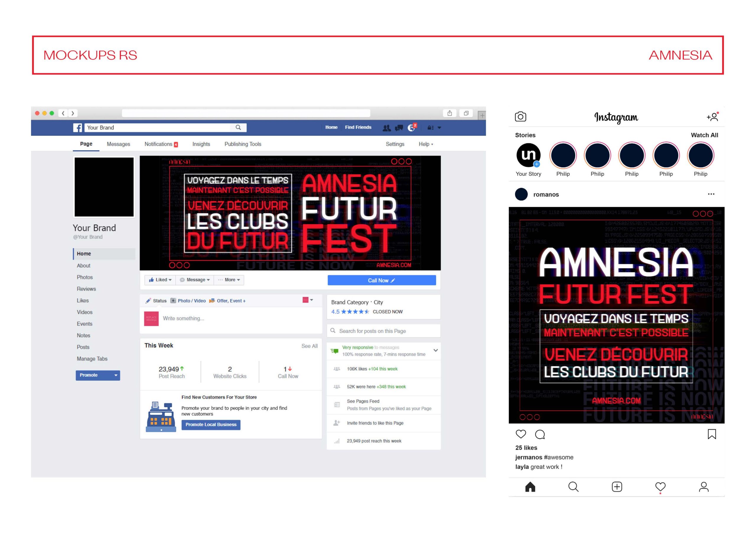Click Promote Local Business button

[x=211, y=425]
